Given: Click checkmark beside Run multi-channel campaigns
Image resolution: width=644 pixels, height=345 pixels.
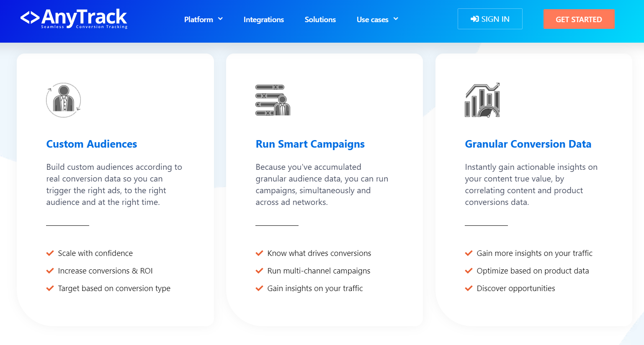Looking at the screenshot, I should pyautogui.click(x=259, y=271).
